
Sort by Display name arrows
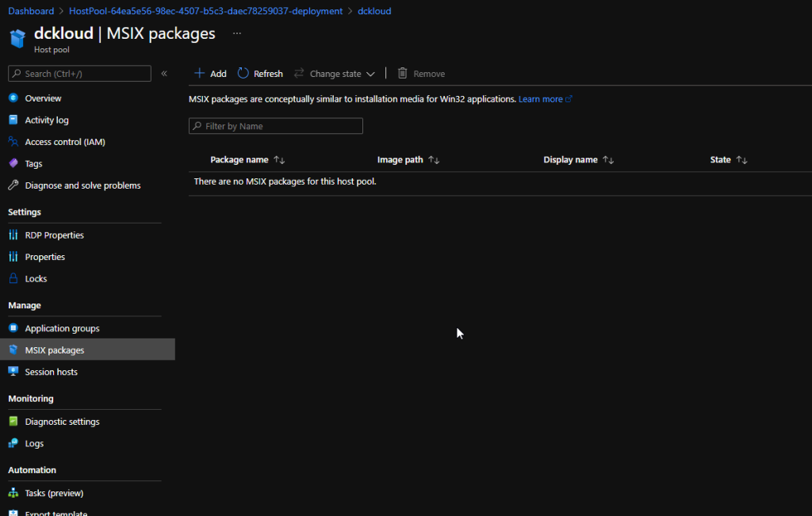tap(608, 160)
